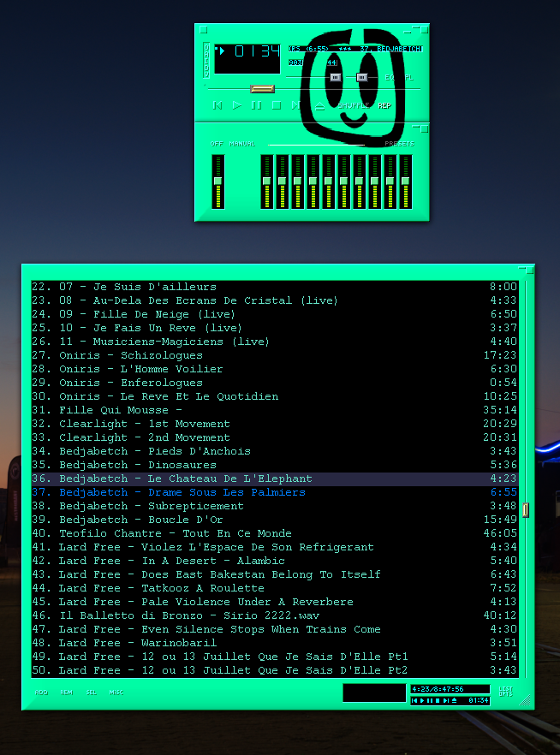Click the playlist window mini eject icon
Screen dimensions: 560x755
(454, 700)
